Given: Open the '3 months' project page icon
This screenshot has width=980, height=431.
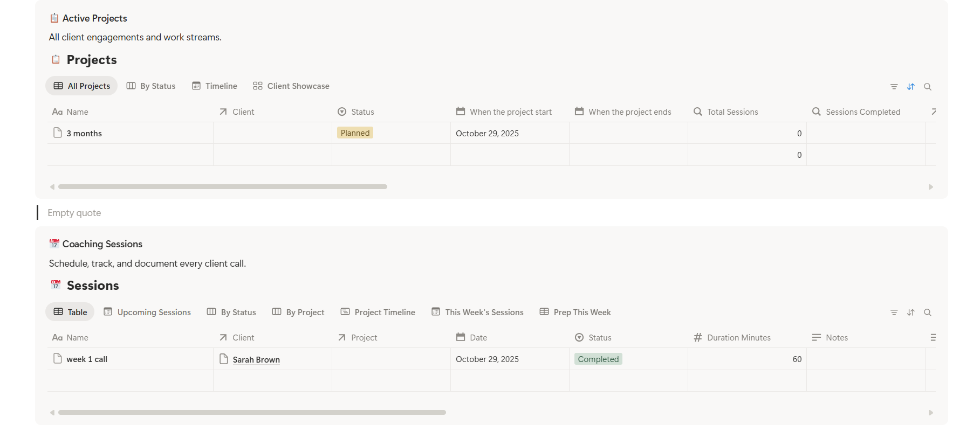Looking at the screenshot, I should coord(58,133).
